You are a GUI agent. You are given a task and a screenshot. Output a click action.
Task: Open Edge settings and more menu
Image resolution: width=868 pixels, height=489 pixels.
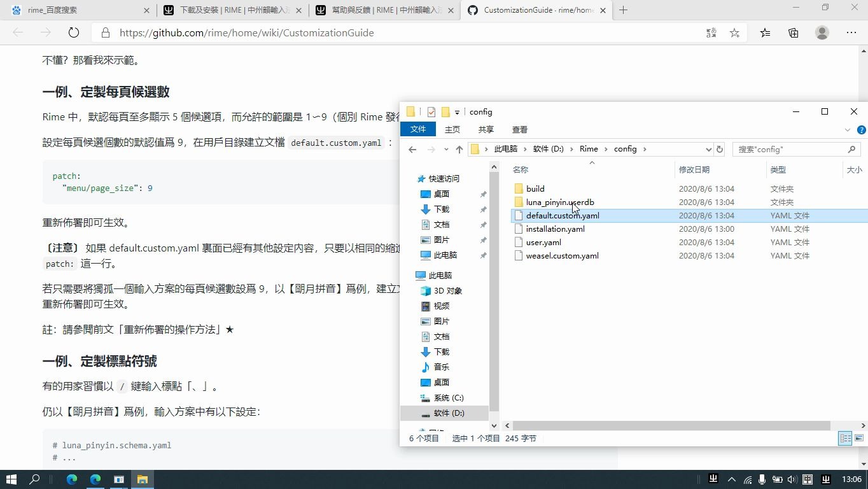click(851, 32)
